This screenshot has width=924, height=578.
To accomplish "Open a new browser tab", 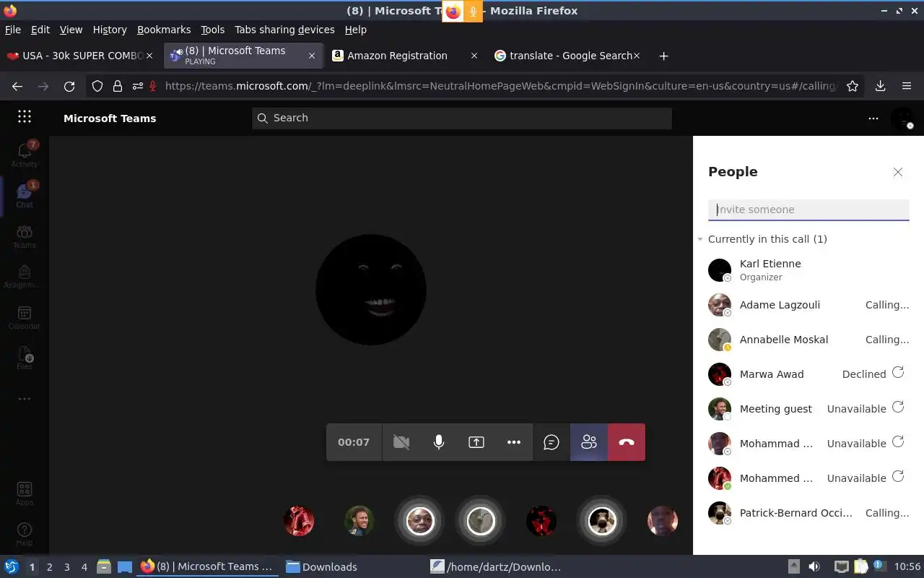I will [663, 56].
